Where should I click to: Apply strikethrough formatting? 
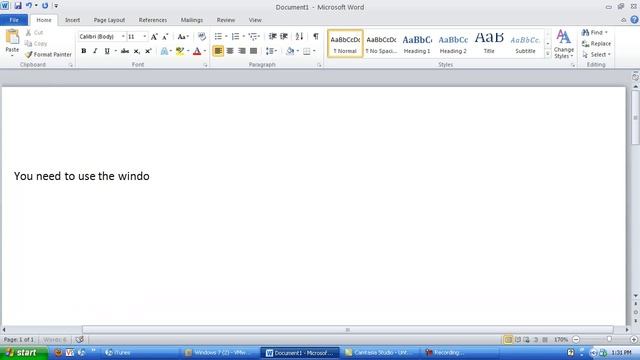pos(125,51)
